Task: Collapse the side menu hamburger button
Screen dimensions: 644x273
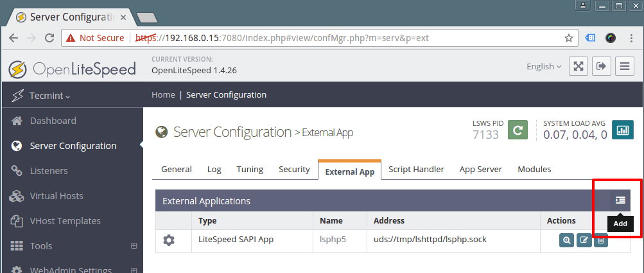Action: point(625,66)
